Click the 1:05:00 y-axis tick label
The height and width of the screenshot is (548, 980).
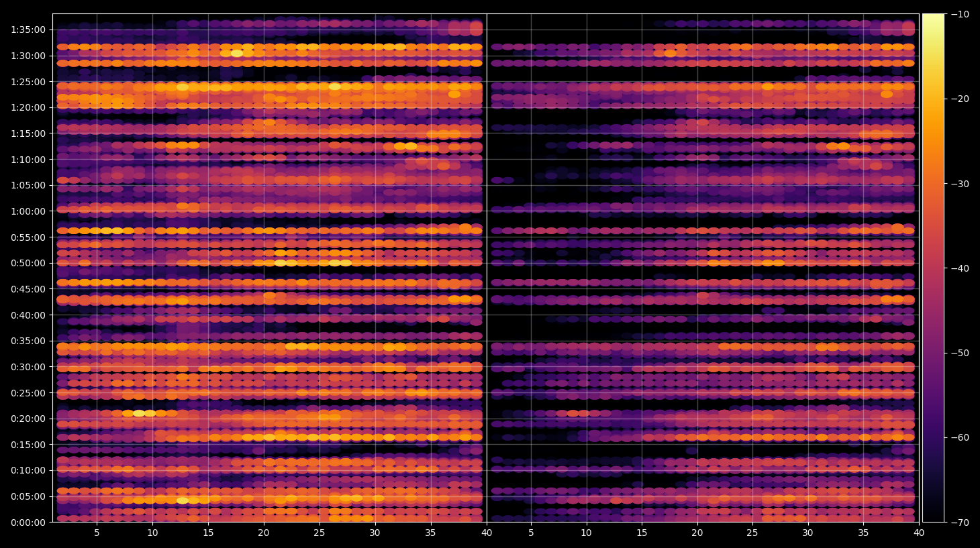point(28,185)
